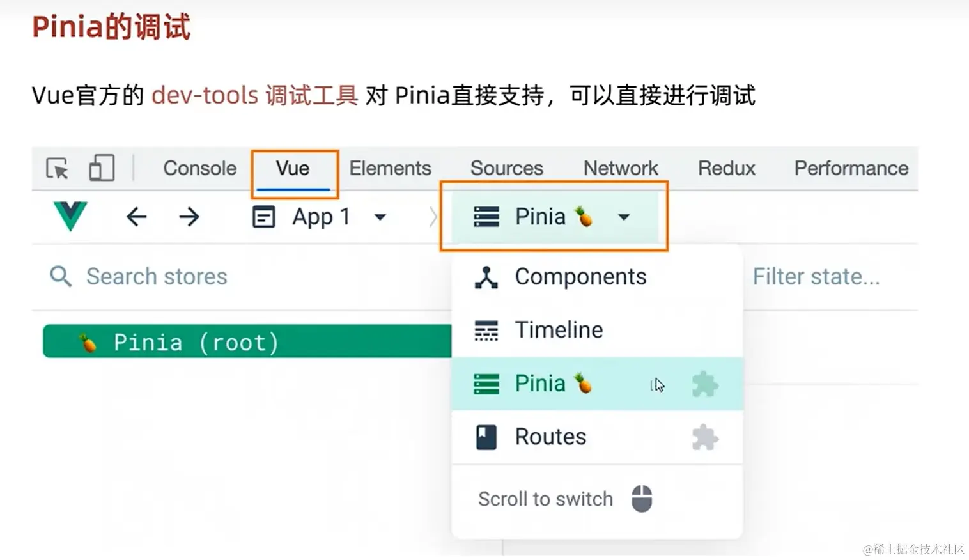969x560 pixels.
Task: Go forward with the right arrow
Action: pos(189,217)
